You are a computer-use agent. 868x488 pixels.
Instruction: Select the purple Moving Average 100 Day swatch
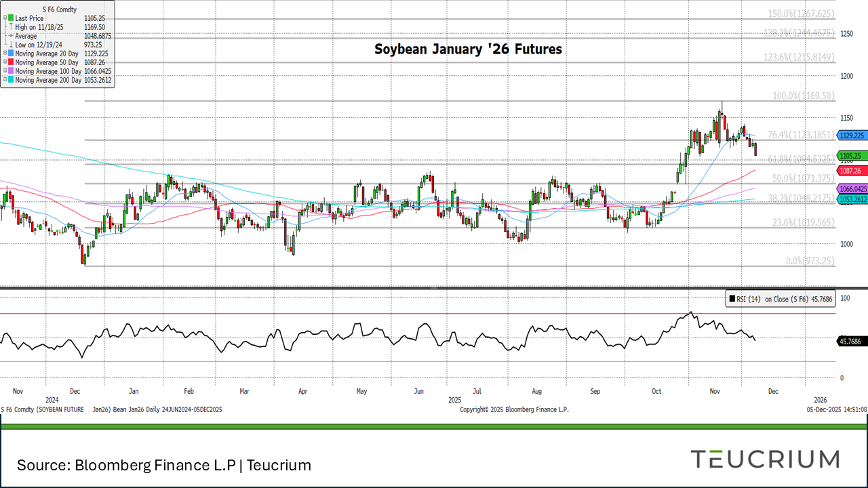[11, 70]
